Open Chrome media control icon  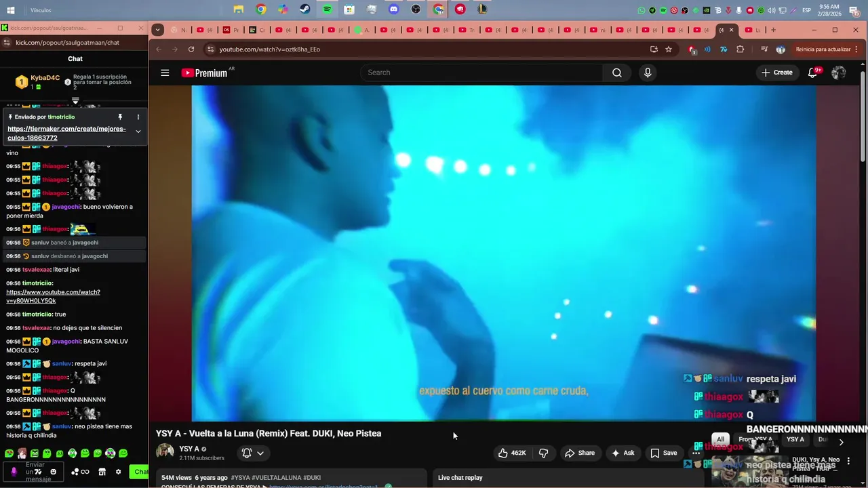[x=764, y=49]
